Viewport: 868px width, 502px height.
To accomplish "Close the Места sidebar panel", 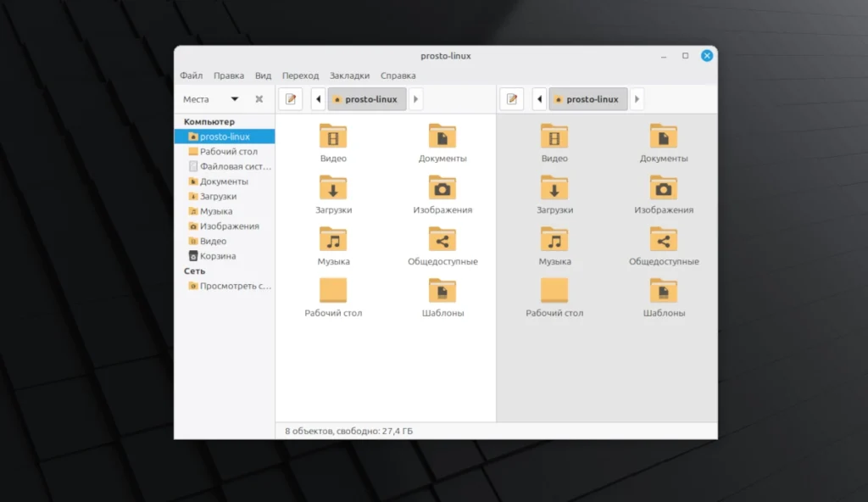I will pos(259,99).
